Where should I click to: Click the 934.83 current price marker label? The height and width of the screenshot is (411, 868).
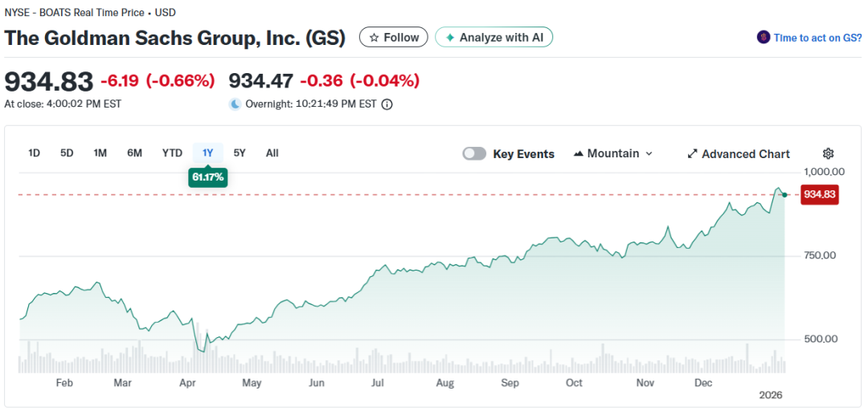click(820, 194)
